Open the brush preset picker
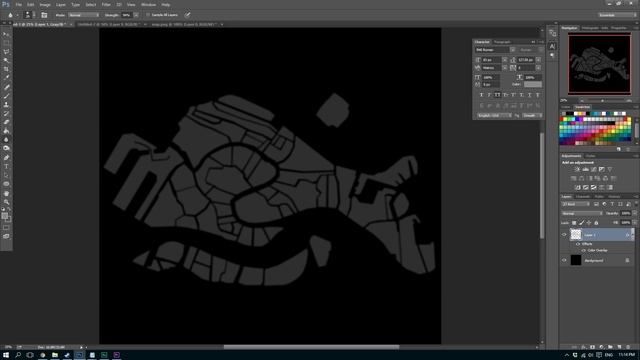640x360 pixels. click(x=29, y=15)
